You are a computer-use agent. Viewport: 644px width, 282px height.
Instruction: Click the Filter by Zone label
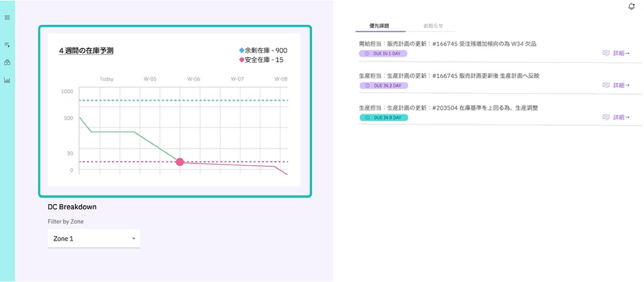coord(66,221)
